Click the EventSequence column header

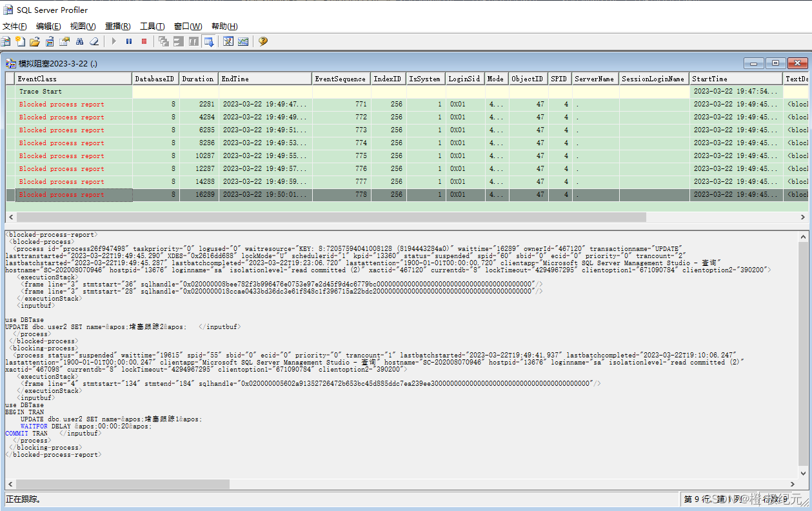tap(341, 79)
